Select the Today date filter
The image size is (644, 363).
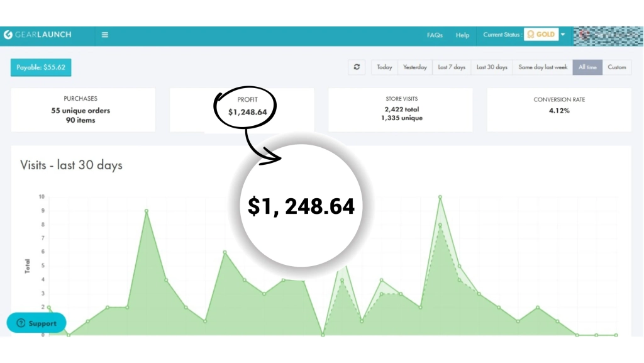coord(384,67)
